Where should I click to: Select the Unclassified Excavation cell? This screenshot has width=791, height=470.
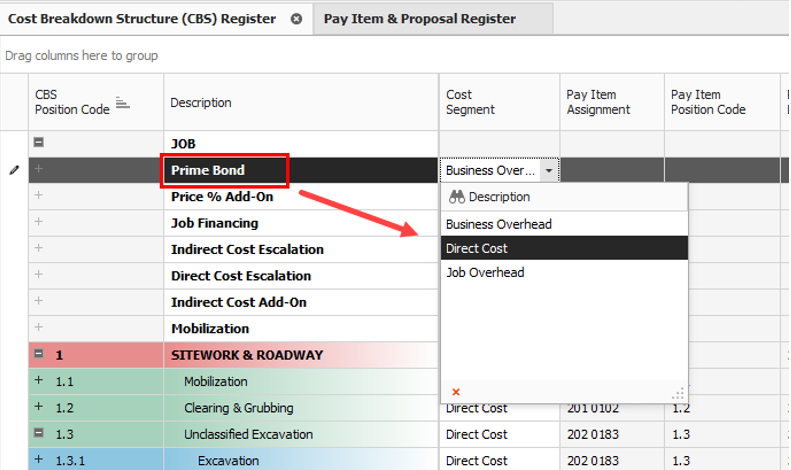point(301,434)
